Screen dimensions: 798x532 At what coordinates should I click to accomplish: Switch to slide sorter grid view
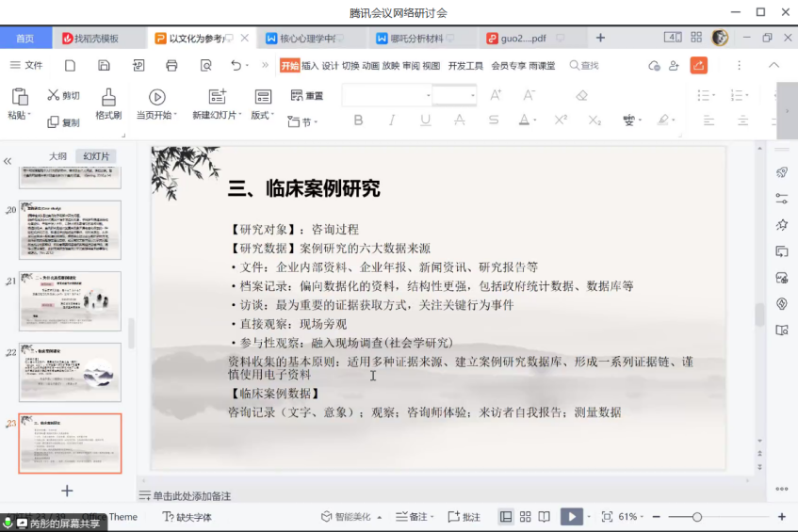(525, 517)
